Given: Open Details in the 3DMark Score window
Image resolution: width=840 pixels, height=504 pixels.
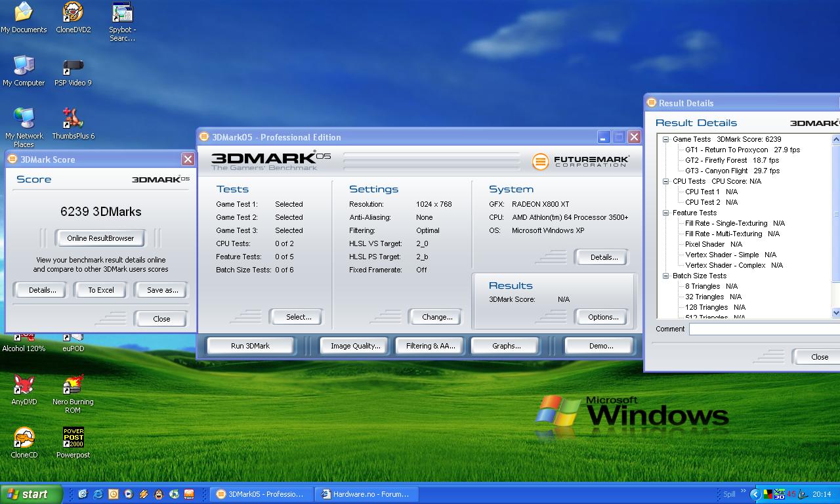Looking at the screenshot, I should click(43, 290).
